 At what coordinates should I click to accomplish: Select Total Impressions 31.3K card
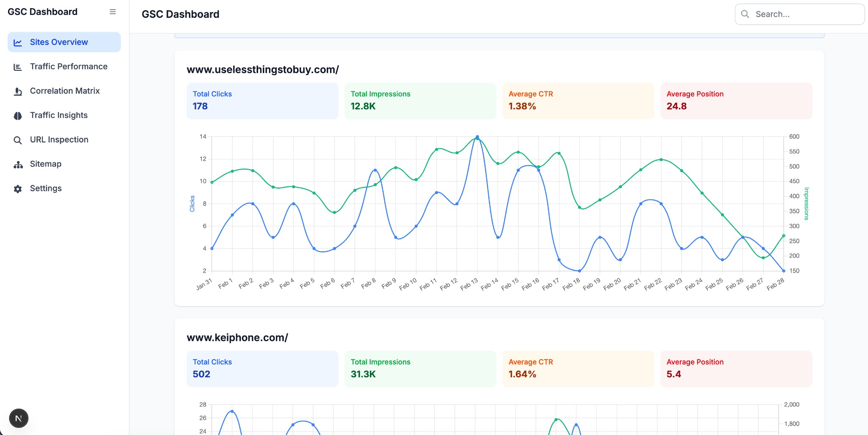(x=420, y=369)
